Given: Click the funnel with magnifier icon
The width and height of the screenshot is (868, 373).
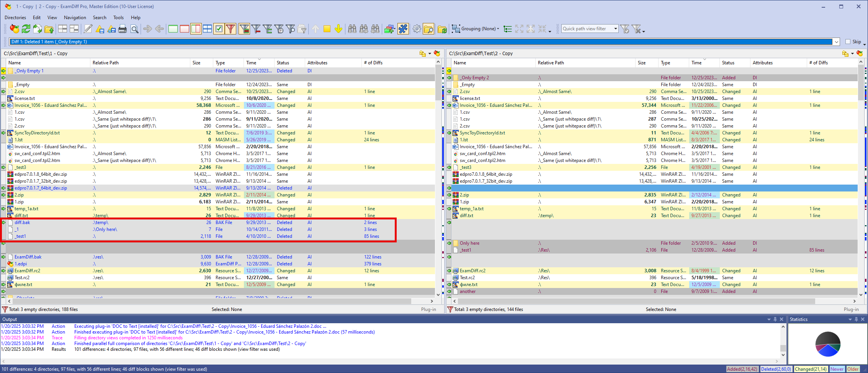Looking at the screenshot, I should point(291,29).
